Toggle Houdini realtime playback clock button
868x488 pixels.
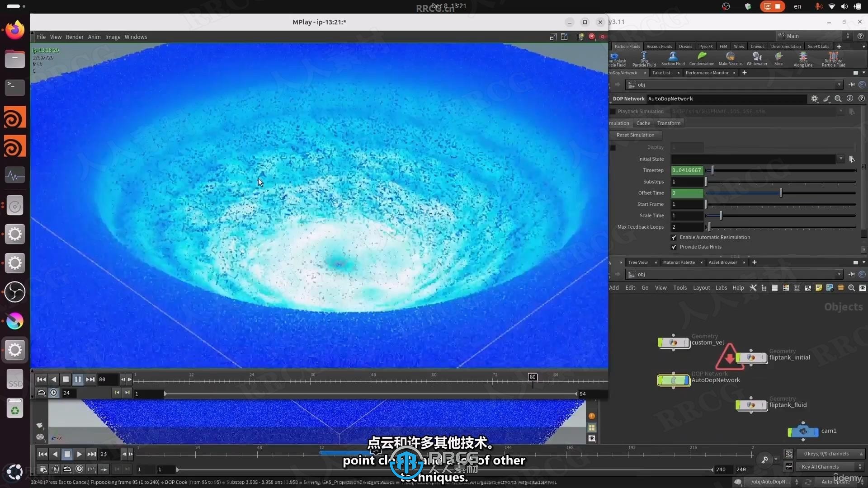click(80, 469)
